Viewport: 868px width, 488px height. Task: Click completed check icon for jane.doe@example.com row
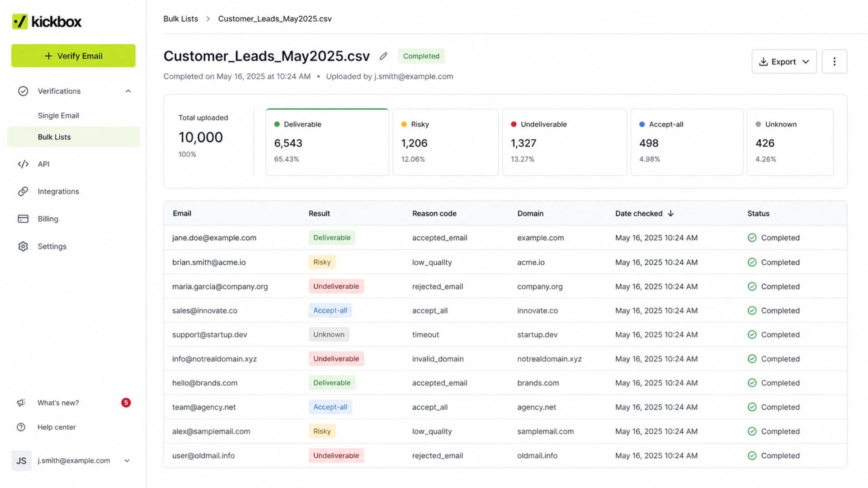pos(752,238)
